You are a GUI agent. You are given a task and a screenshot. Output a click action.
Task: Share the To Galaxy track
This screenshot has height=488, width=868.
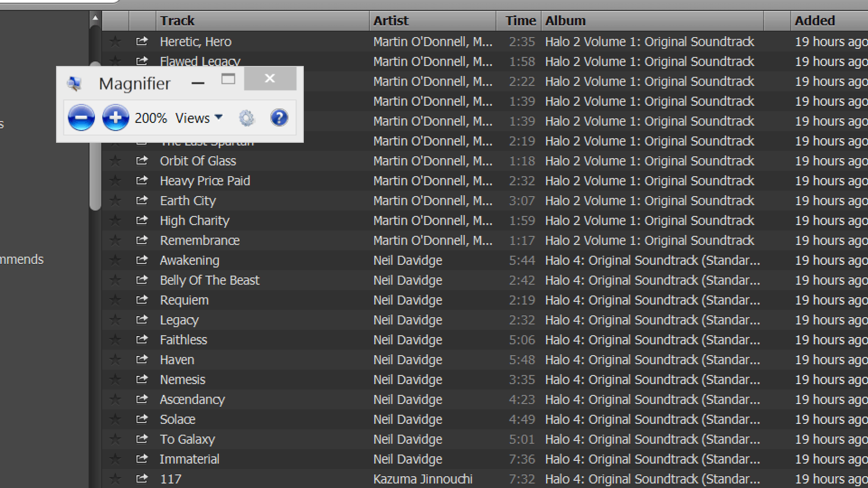(142, 439)
